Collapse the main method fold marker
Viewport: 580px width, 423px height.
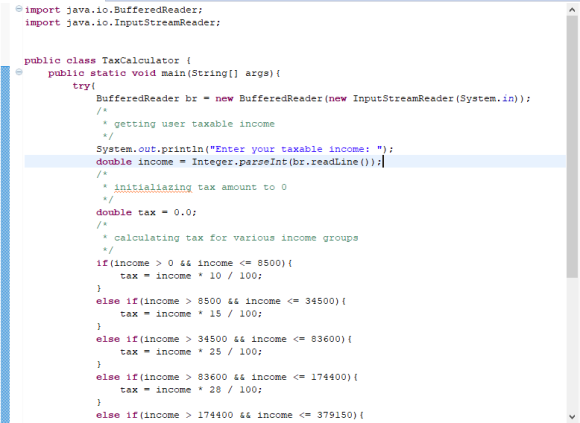click(18, 72)
